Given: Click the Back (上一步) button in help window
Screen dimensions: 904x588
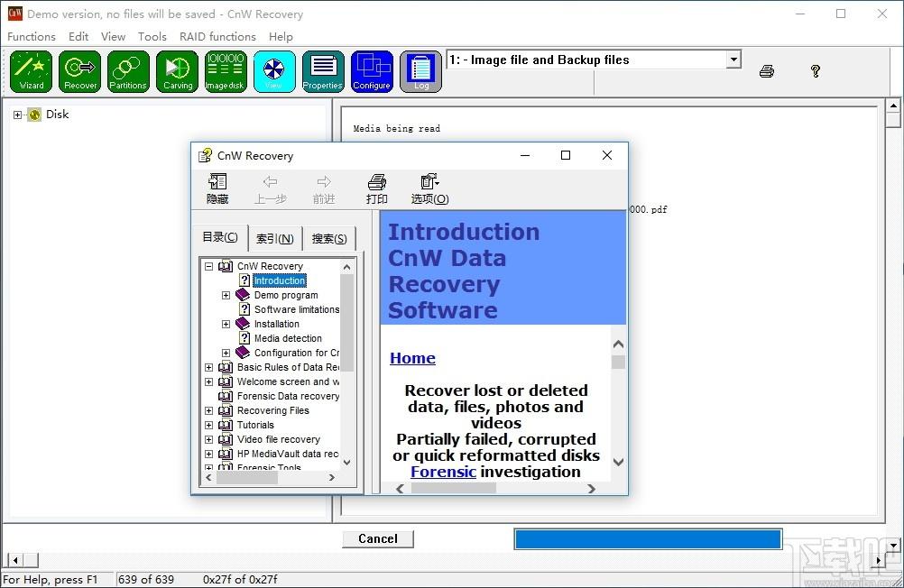Looking at the screenshot, I should click(x=271, y=189).
